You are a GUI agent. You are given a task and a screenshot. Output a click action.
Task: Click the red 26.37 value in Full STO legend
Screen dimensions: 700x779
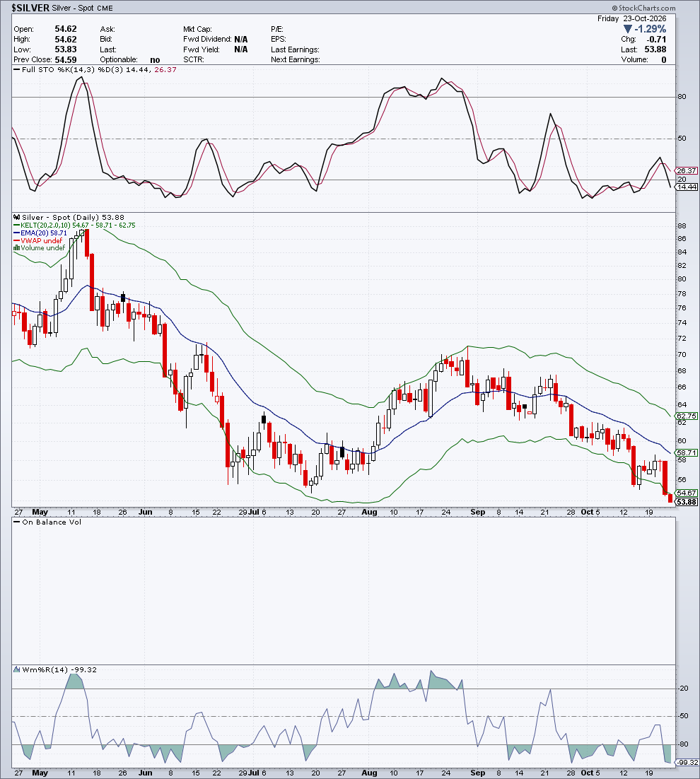[165, 69]
